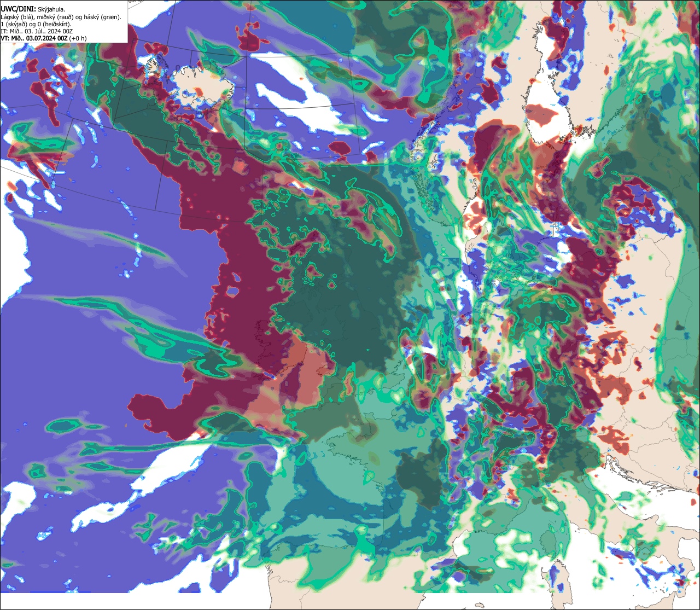The width and height of the screenshot is (700, 610).
Task: Click the word 'Skýjahula.' in the legend
Action: pyautogui.click(x=51, y=10)
